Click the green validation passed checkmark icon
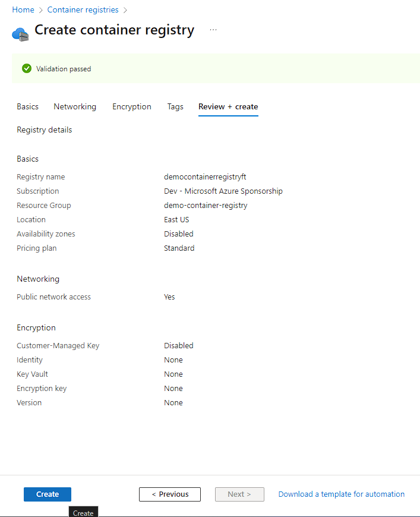This screenshot has width=420, height=517. pos(27,69)
